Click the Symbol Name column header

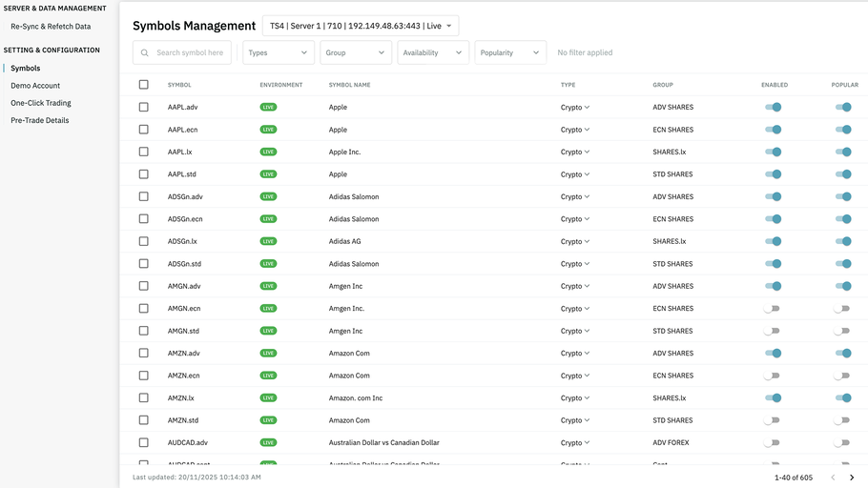(x=349, y=85)
